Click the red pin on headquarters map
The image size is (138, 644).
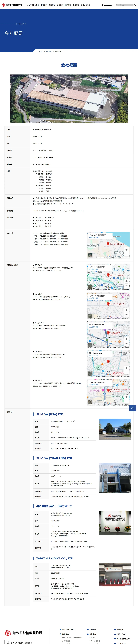tap(108, 244)
